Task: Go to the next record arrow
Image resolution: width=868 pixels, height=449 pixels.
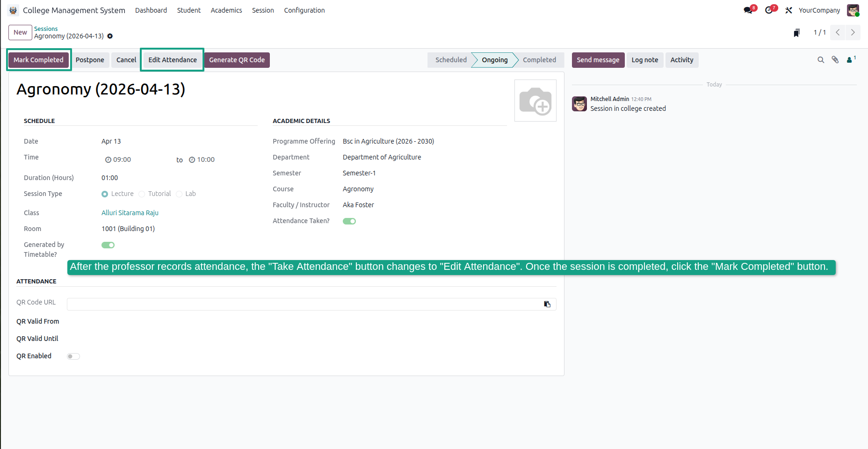Action: 853,32
